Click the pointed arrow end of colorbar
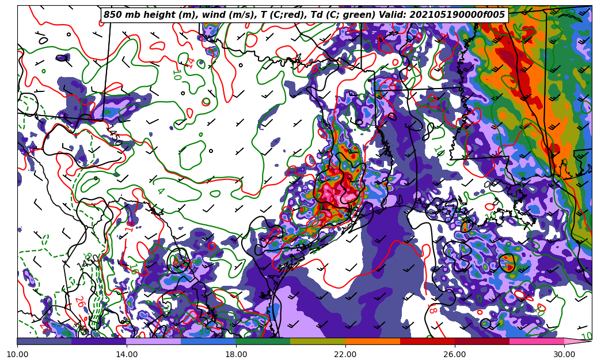Screen dimensions: 597x364 (579, 341)
